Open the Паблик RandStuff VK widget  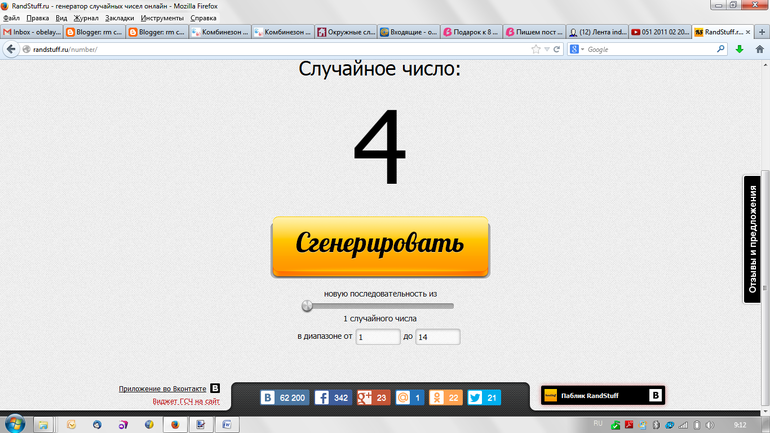603,395
